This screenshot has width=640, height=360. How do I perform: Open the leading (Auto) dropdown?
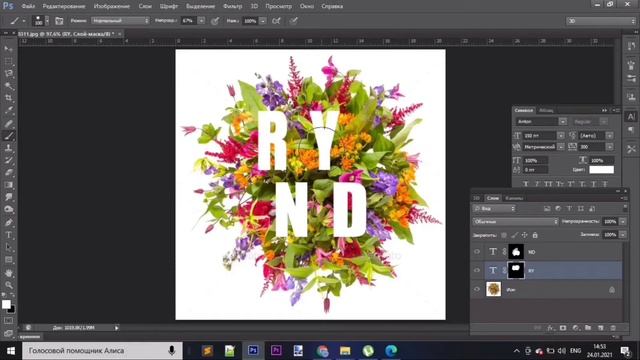609,136
